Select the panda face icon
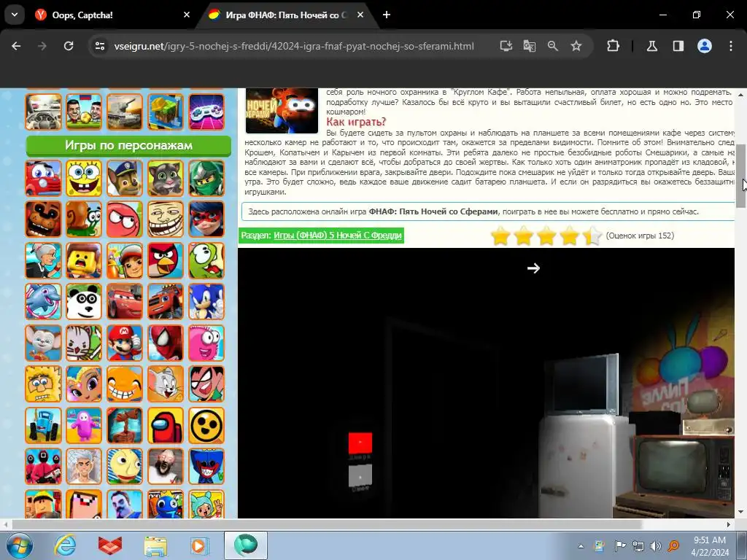This screenshot has height=560, width=747. click(x=84, y=301)
